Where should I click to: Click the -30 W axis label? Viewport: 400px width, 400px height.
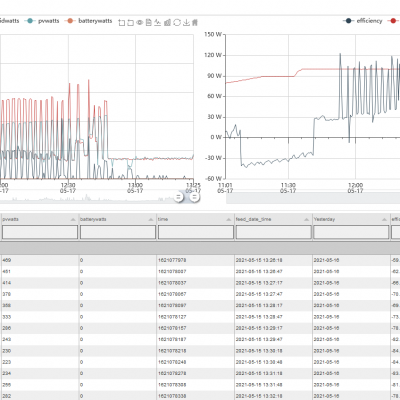[x=214, y=158]
